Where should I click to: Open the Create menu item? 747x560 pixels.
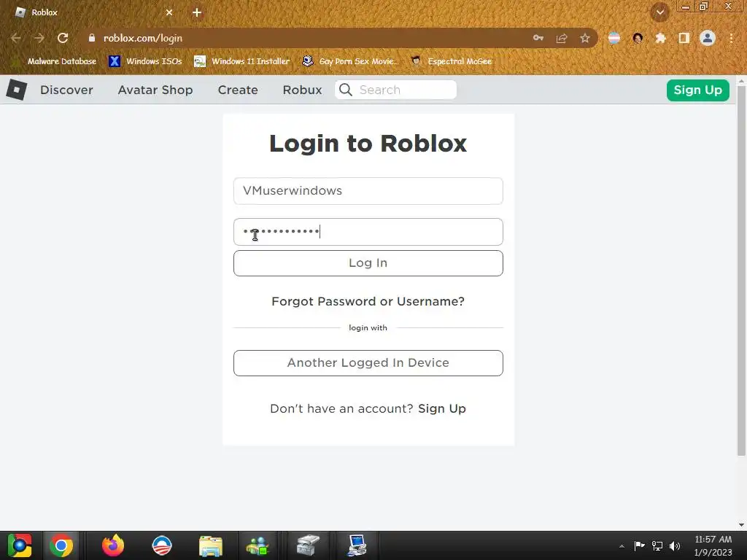pos(238,90)
